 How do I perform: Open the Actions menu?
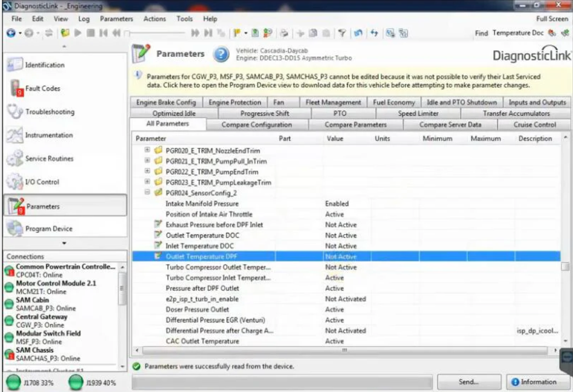[155, 18]
